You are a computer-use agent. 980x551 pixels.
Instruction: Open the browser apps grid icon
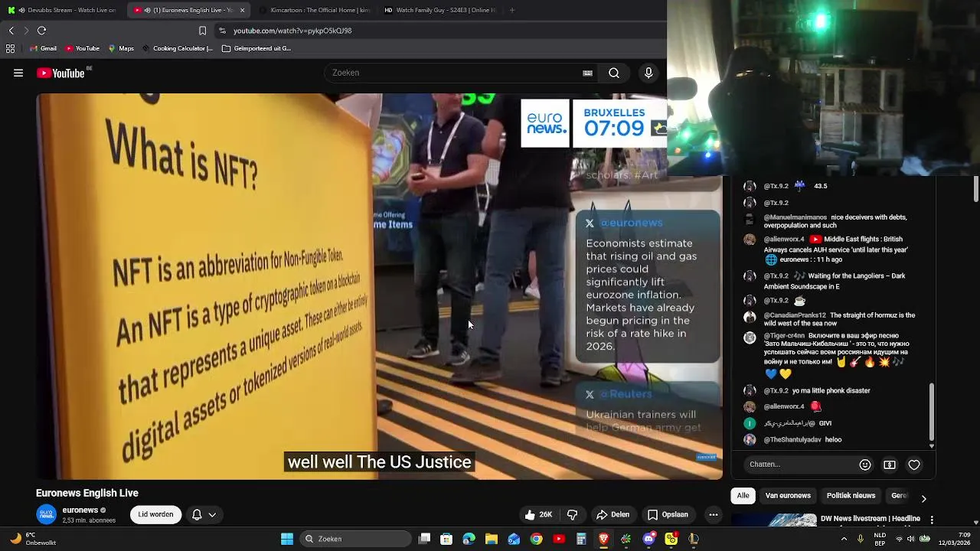[10, 48]
